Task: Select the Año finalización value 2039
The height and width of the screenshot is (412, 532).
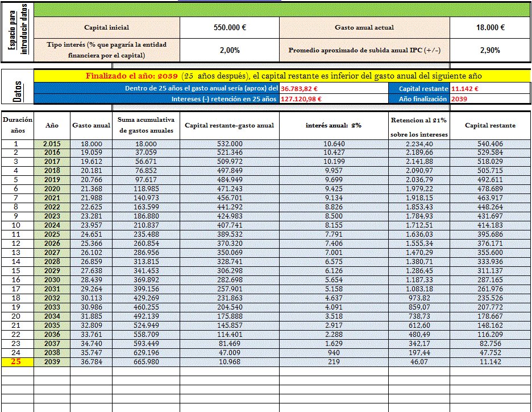Action: click(490, 99)
